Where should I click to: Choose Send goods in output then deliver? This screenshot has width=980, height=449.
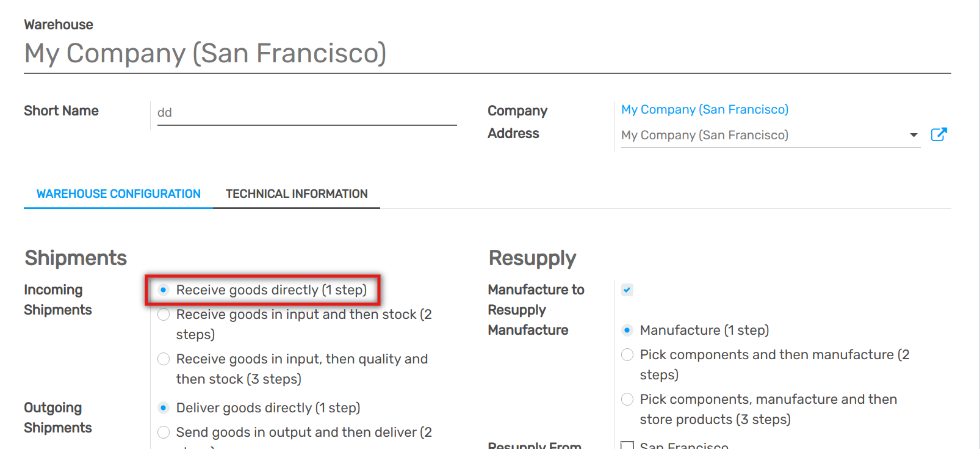click(164, 433)
